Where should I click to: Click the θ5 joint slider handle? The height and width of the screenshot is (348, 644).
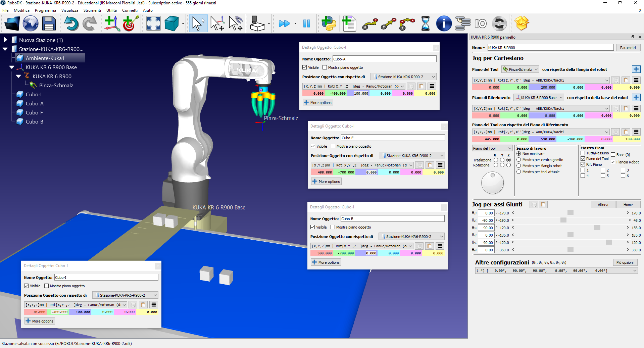(609, 242)
